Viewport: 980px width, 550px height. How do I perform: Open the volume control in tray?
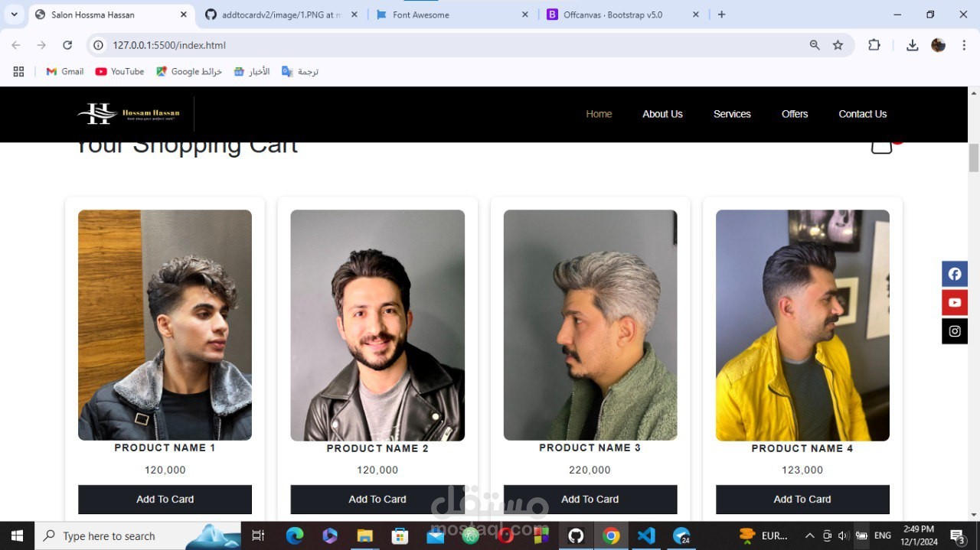pos(844,535)
